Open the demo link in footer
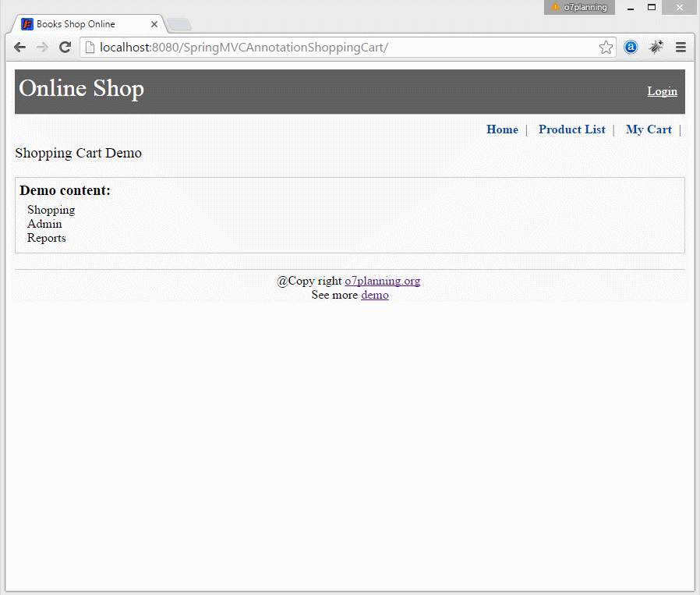 tap(374, 295)
